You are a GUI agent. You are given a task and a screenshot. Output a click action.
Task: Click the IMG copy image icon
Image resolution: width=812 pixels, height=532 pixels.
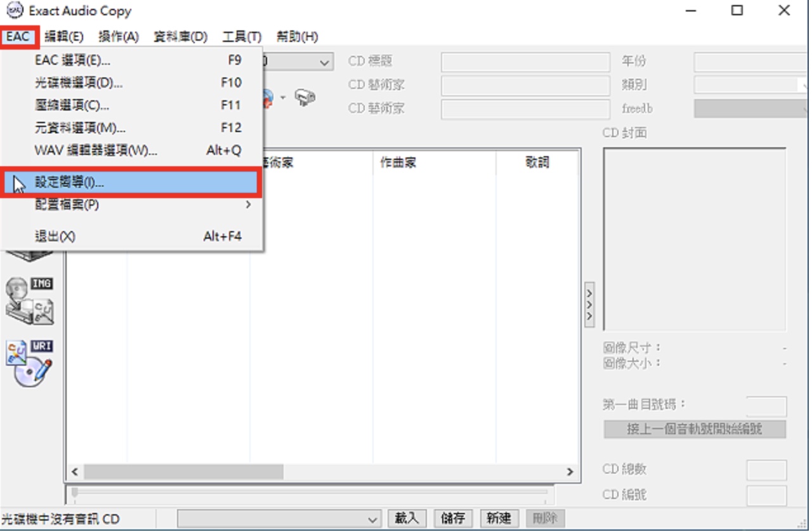pyautogui.click(x=29, y=301)
